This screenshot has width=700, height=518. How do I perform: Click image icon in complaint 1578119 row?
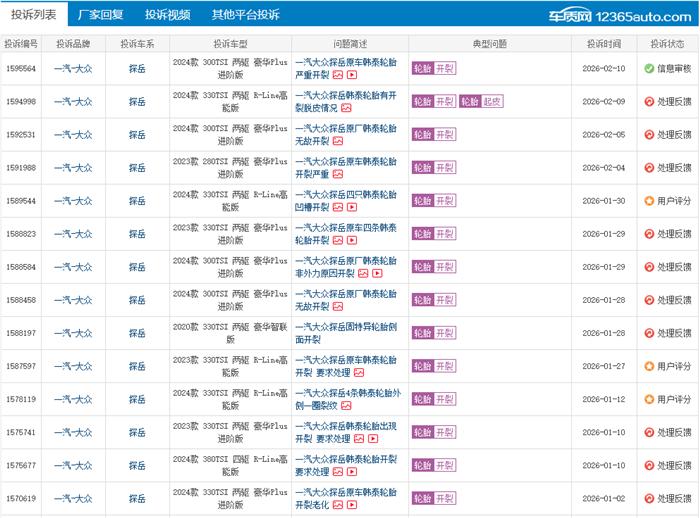pyautogui.click(x=346, y=405)
